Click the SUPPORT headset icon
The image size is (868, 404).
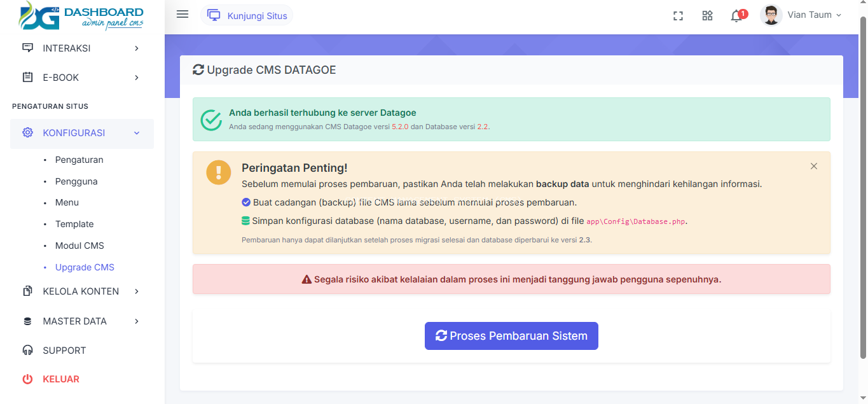pos(27,350)
